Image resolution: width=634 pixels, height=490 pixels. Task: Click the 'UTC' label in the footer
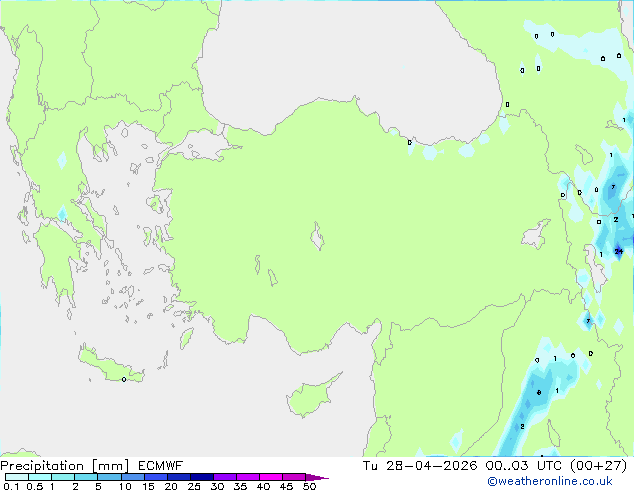[x=549, y=466]
